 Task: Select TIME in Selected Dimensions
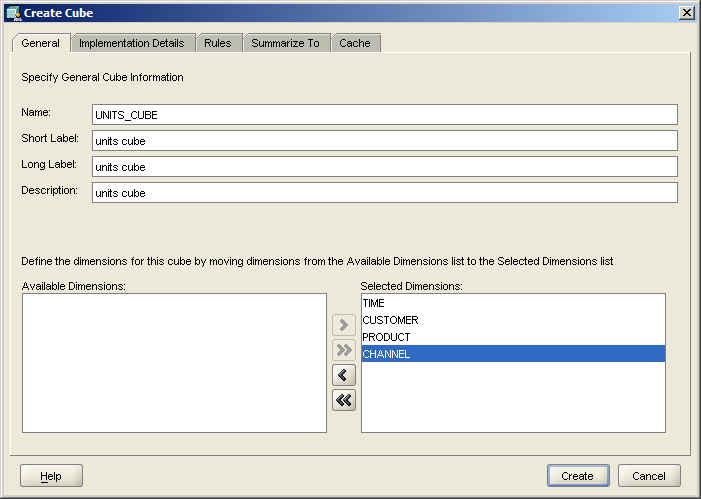tap(513, 303)
